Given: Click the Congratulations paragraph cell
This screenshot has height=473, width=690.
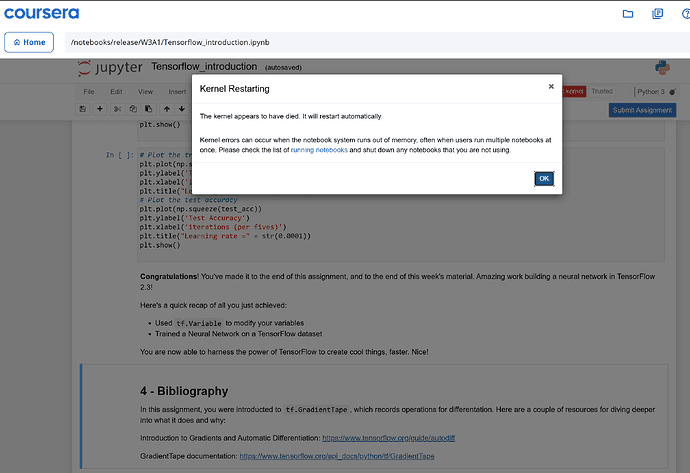Looking at the screenshot, I should (397, 282).
